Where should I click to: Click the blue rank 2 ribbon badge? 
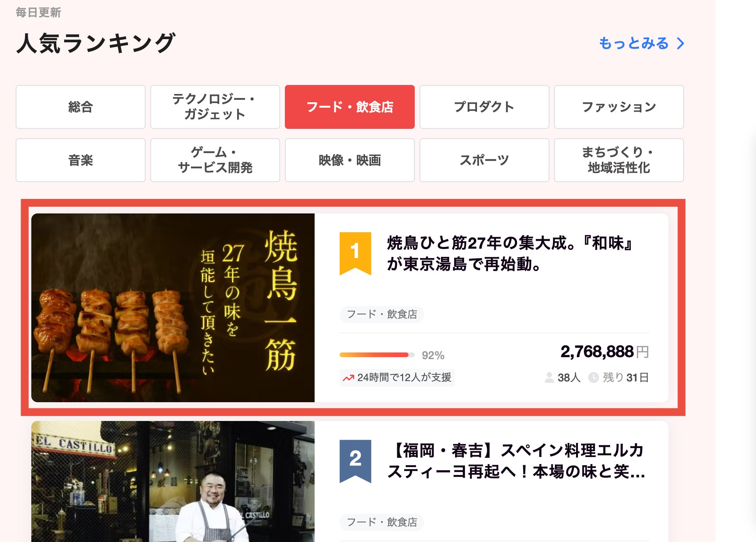[355, 461]
